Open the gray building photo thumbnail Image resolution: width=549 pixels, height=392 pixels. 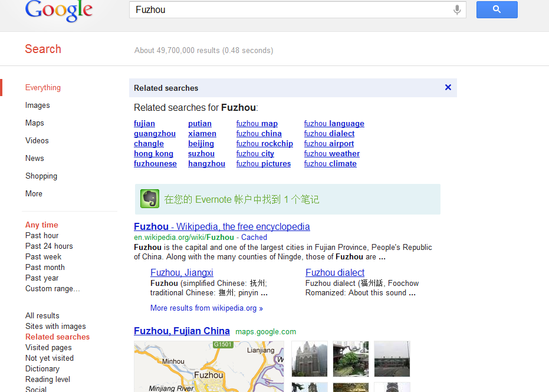coord(392,359)
